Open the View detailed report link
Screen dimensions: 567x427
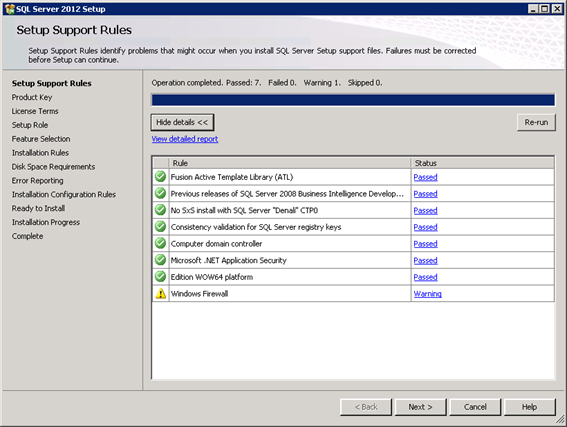pos(185,139)
